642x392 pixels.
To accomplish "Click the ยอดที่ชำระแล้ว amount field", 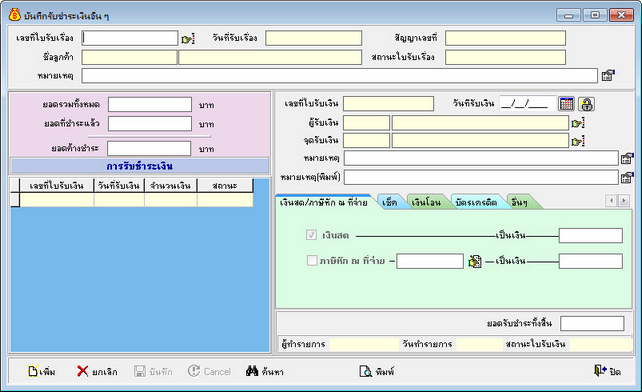I will pos(150,124).
